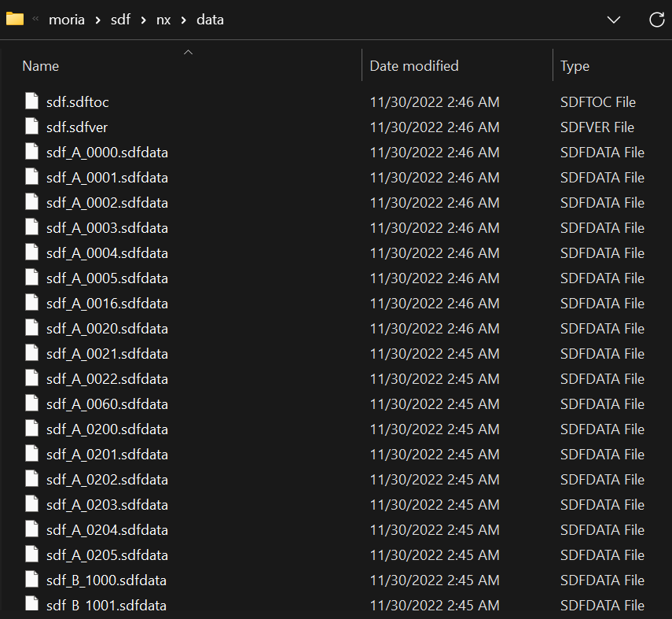Click file icon of sdf_A_0016.sdfdata
This screenshot has height=619, width=672.
[31, 303]
